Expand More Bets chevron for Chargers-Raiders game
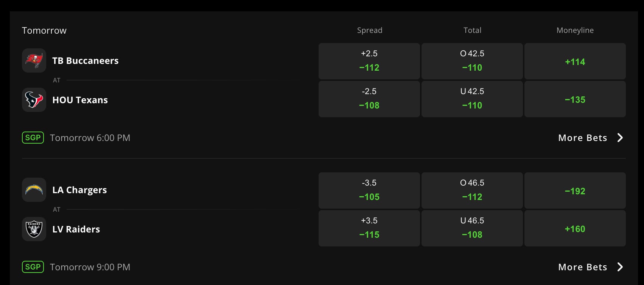The height and width of the screenshot is (285, 644). tap(620, 267)
